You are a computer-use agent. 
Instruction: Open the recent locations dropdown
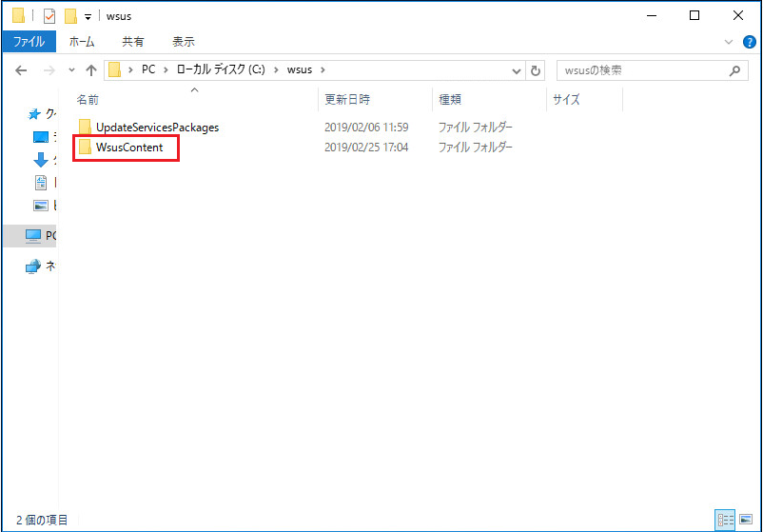click(x=71, y=70)
